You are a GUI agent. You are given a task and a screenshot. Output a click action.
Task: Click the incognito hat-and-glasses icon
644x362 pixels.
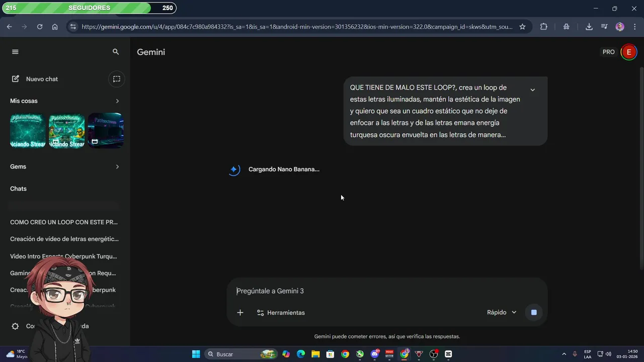pyautogui.click(x=567, y=27)
